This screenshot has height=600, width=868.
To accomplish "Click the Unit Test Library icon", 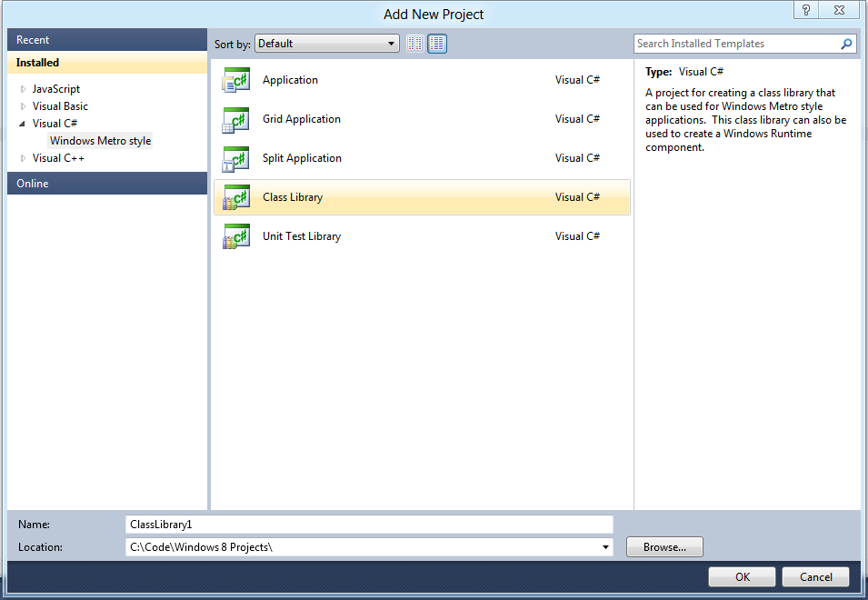I will 235,237.
